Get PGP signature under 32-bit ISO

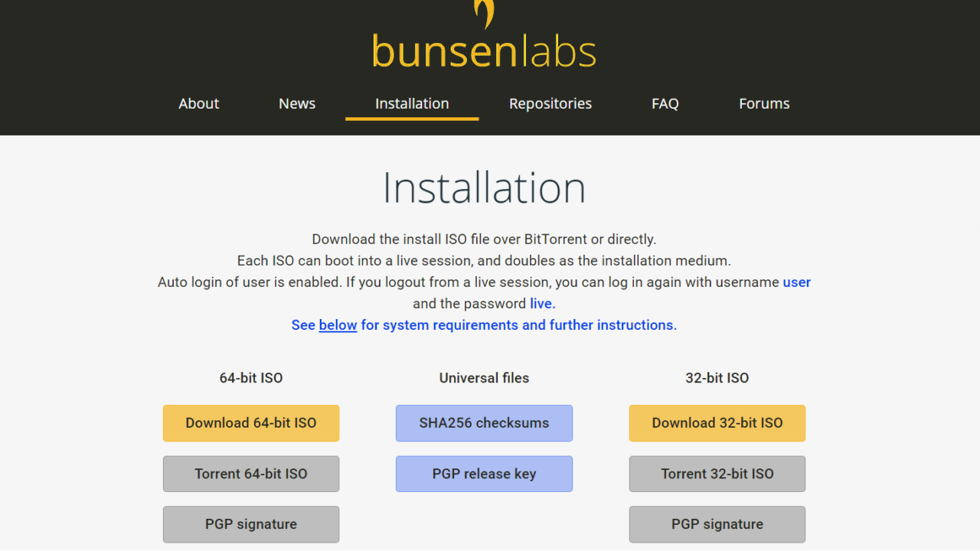point(717,524)
